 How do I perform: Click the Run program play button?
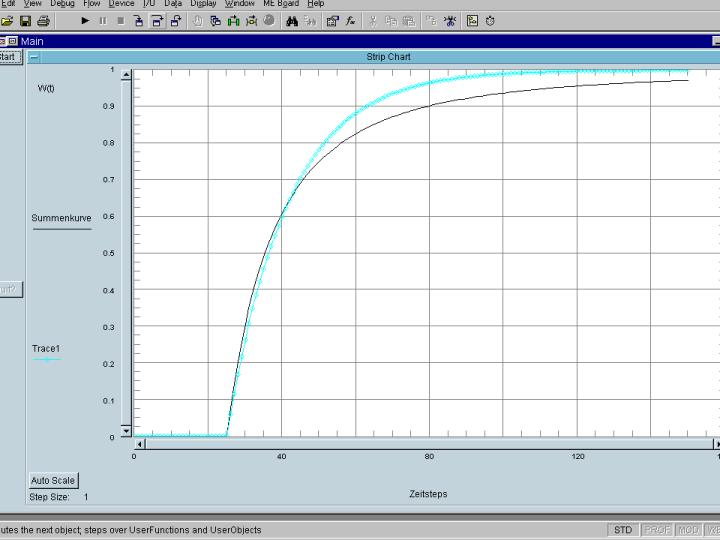pyautogui.click(x=85, y=21)
